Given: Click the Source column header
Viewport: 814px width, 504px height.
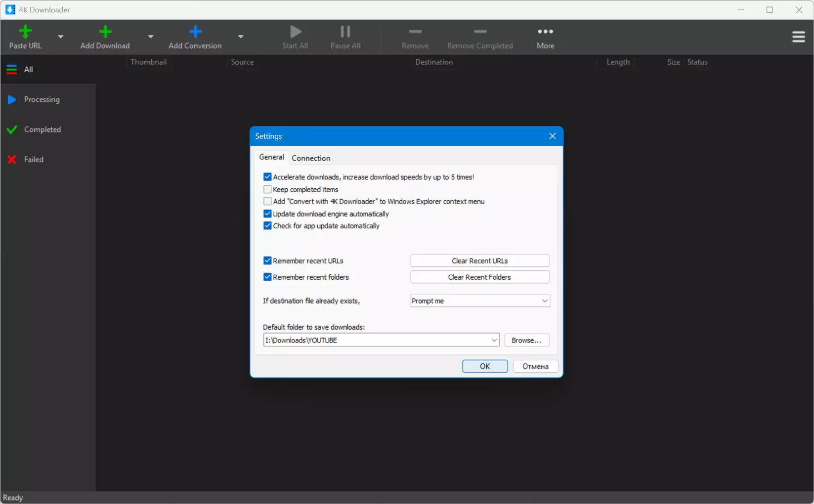Looking at the screenshot, I should 242,62.
